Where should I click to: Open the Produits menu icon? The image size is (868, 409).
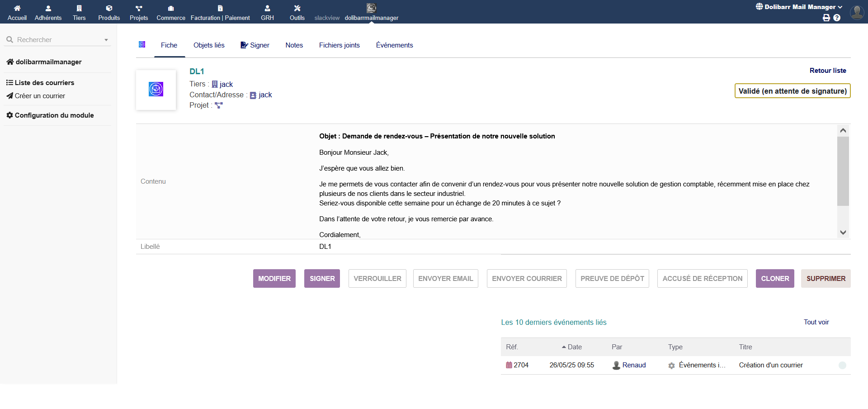(x=109, y=8)
